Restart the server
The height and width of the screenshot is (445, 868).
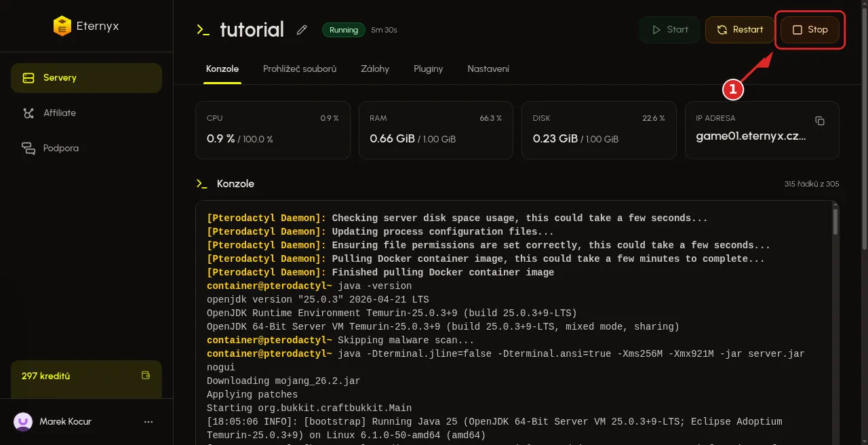pos(740,30)
